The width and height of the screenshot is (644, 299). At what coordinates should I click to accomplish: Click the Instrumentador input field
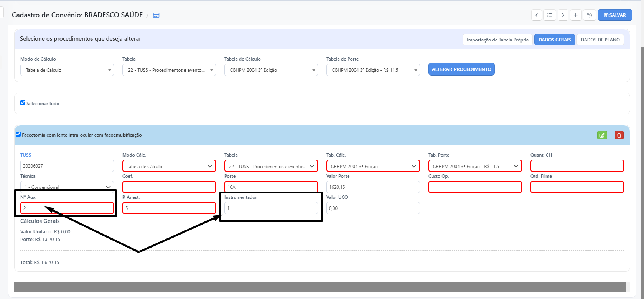click(271, 208)
